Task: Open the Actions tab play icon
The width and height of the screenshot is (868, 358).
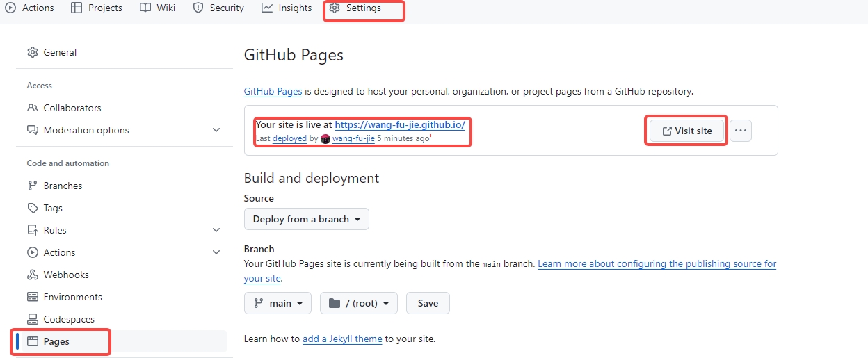Action: point(10,8)
